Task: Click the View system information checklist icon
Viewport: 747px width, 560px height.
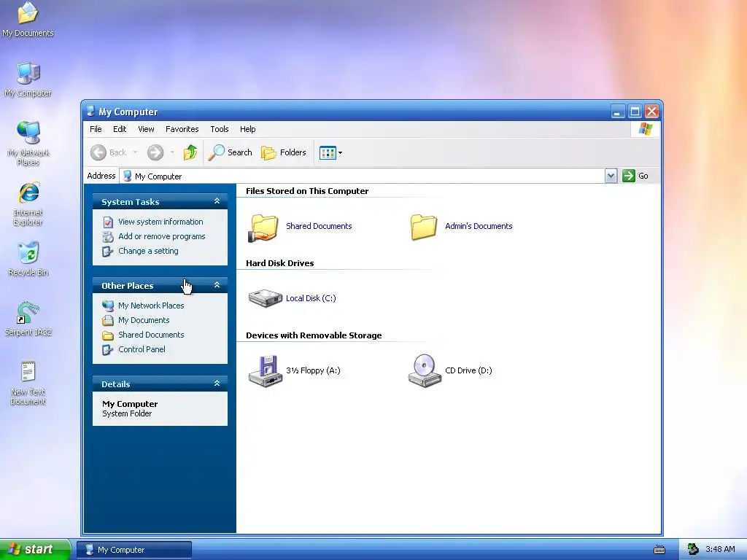Action: [x=108, y=222]
